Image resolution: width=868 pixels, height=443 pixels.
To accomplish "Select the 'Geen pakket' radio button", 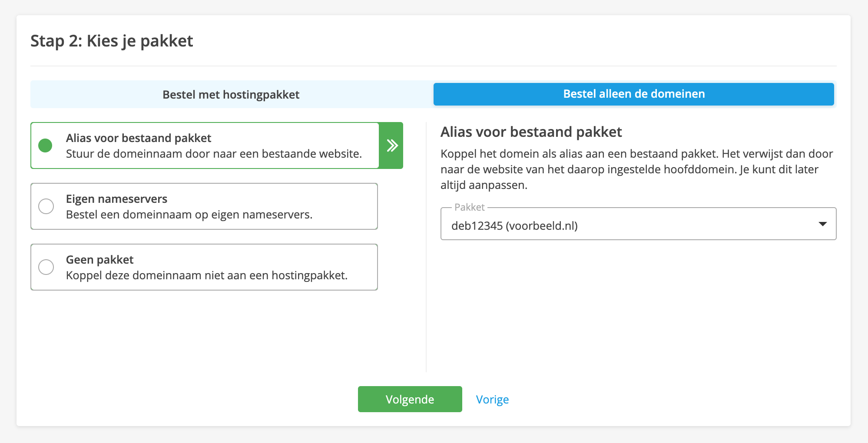I will 46,267.
